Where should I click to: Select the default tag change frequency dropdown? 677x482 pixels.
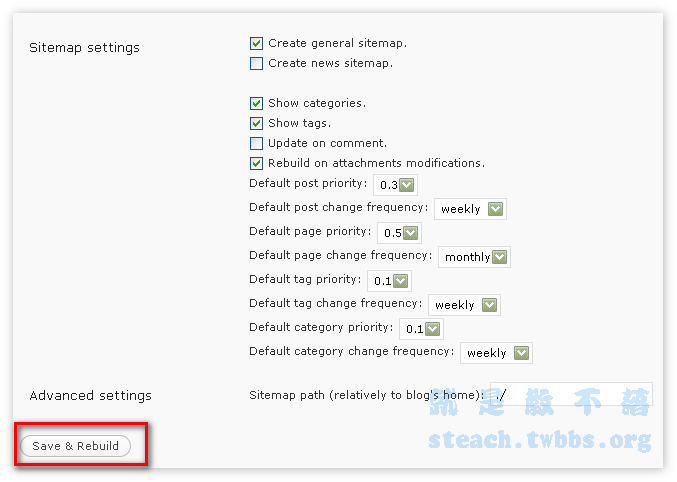(464, 305)
